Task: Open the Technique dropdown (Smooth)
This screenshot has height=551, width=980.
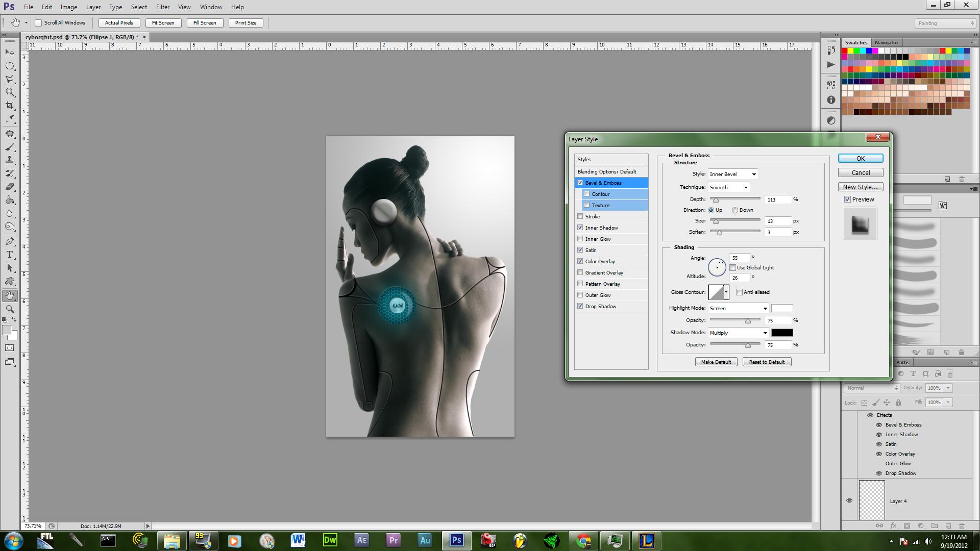Action: click(729, 187)
